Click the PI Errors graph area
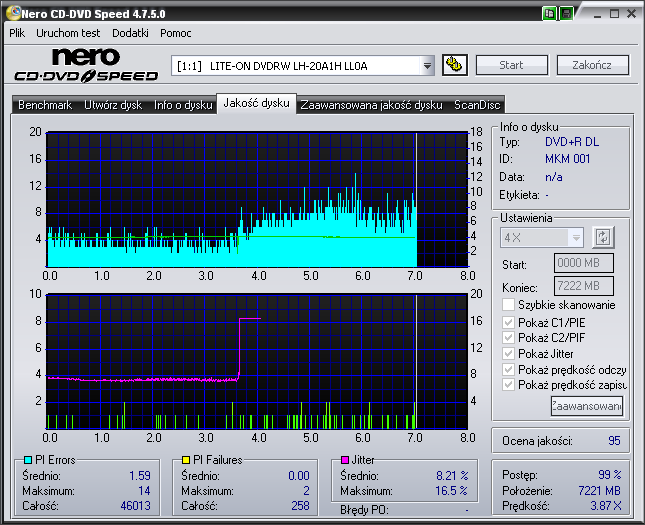The height and width of the screenshot is (525, 645). point(257,200)
